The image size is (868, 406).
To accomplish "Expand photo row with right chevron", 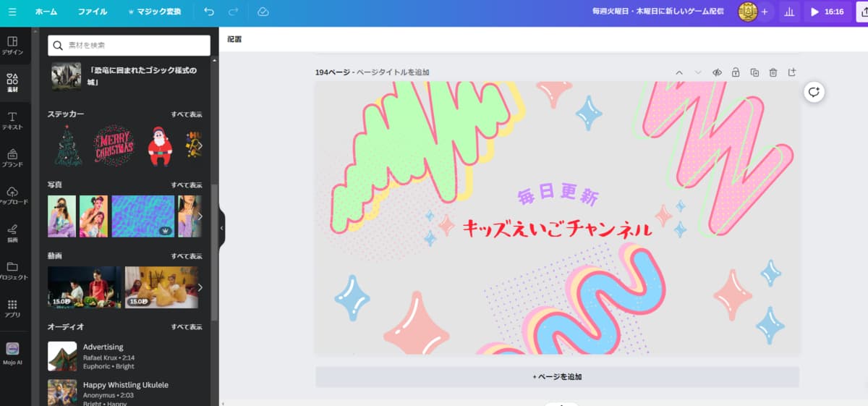I will [200, 216].
